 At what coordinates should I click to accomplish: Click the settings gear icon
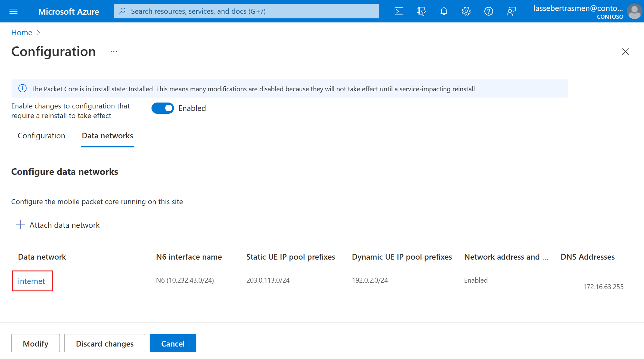point(465,11)
